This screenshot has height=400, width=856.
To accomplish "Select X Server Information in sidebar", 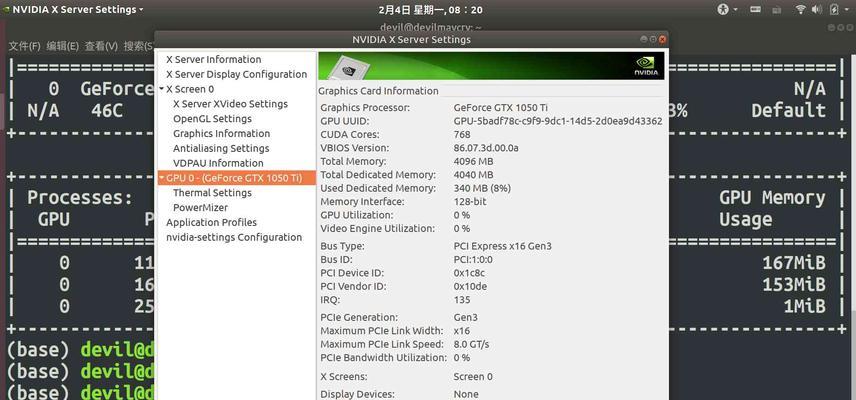I will point(213,59).
